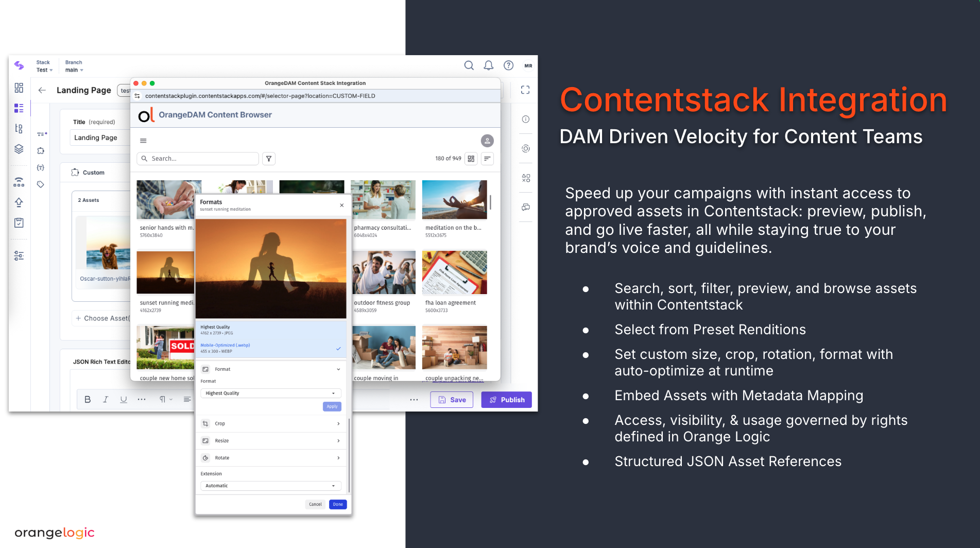Click the "180 of 949" result count
980x548 pixels.
point(448,159)
